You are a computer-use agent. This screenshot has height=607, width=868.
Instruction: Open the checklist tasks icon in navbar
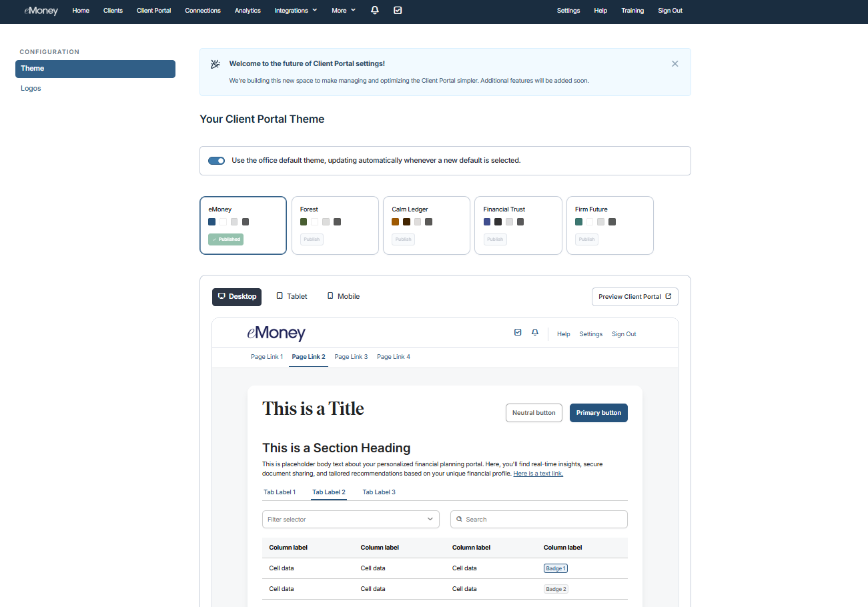(398, 11)
